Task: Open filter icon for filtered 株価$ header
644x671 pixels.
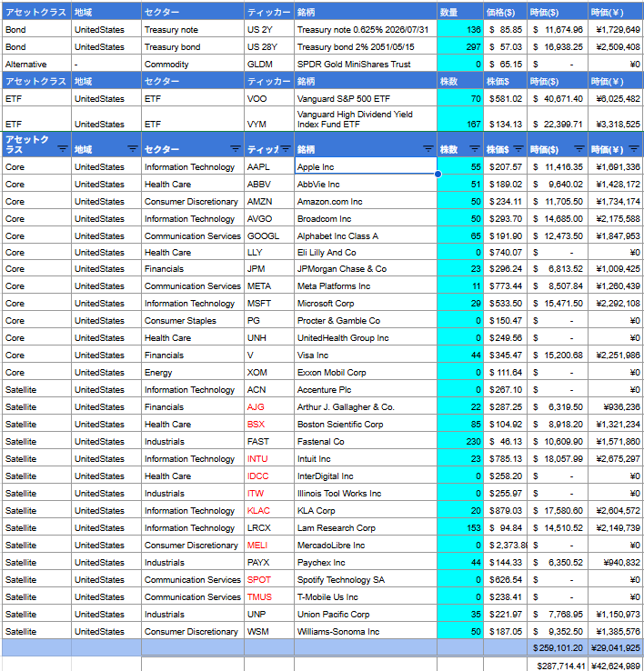Action: [518, 149]
